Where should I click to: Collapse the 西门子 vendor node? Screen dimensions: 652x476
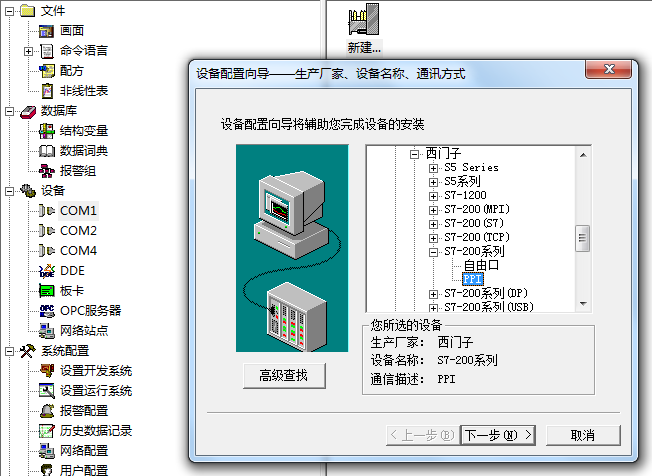[x=414, y=154]
